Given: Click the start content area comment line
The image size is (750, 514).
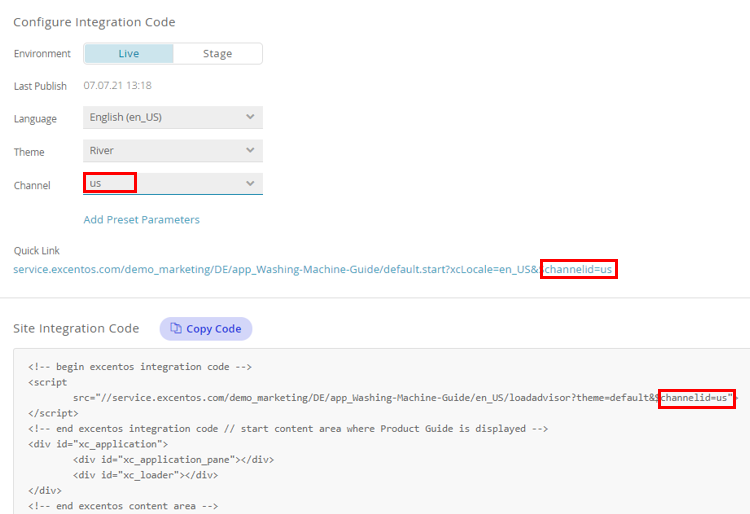Looking at the screenshot, I should [x=288, y=428].
